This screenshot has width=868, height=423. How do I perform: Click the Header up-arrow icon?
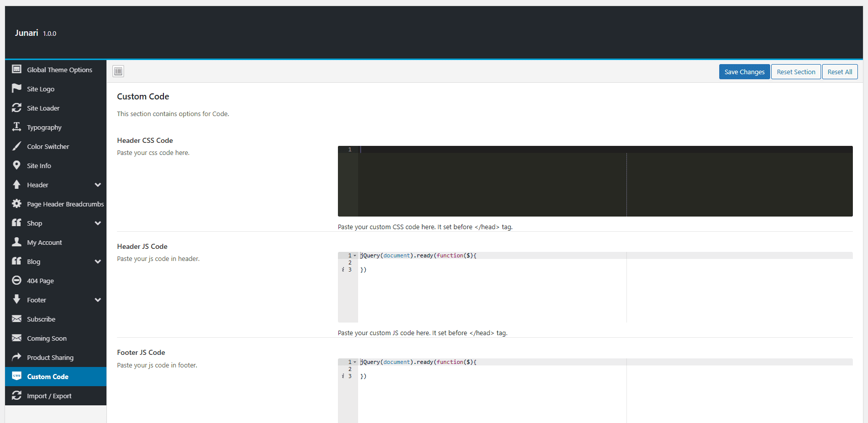coord(17,184)
